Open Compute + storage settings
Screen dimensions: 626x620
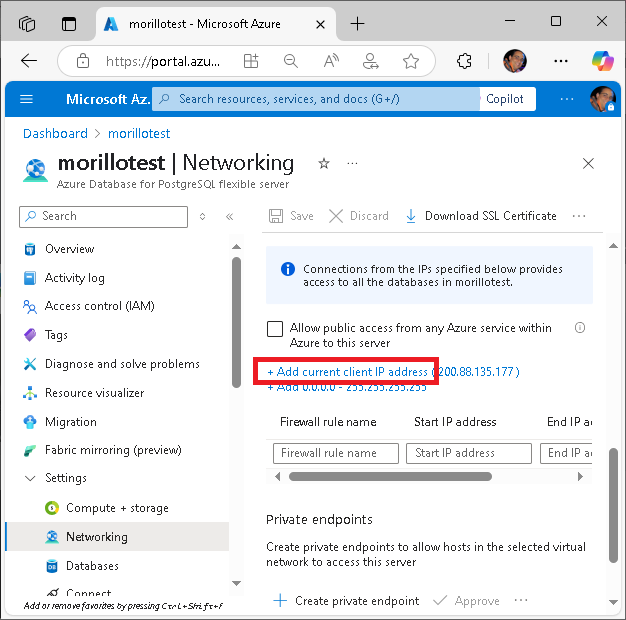click(x=118, y=508)
